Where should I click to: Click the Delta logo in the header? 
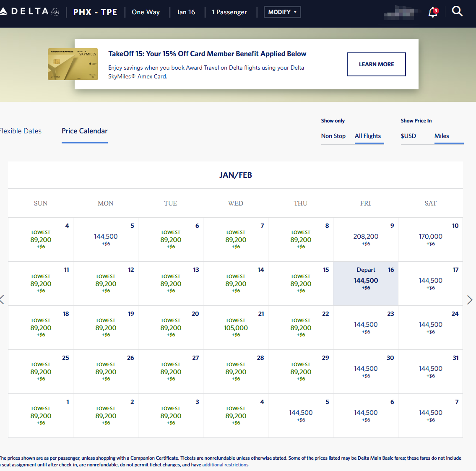click(29, 12)
